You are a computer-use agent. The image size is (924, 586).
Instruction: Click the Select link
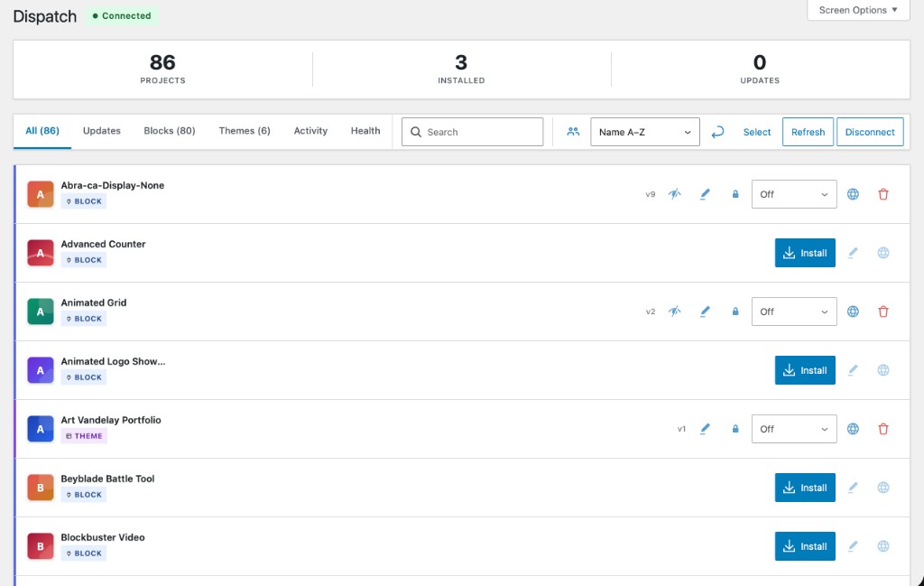tap(757, 132)
